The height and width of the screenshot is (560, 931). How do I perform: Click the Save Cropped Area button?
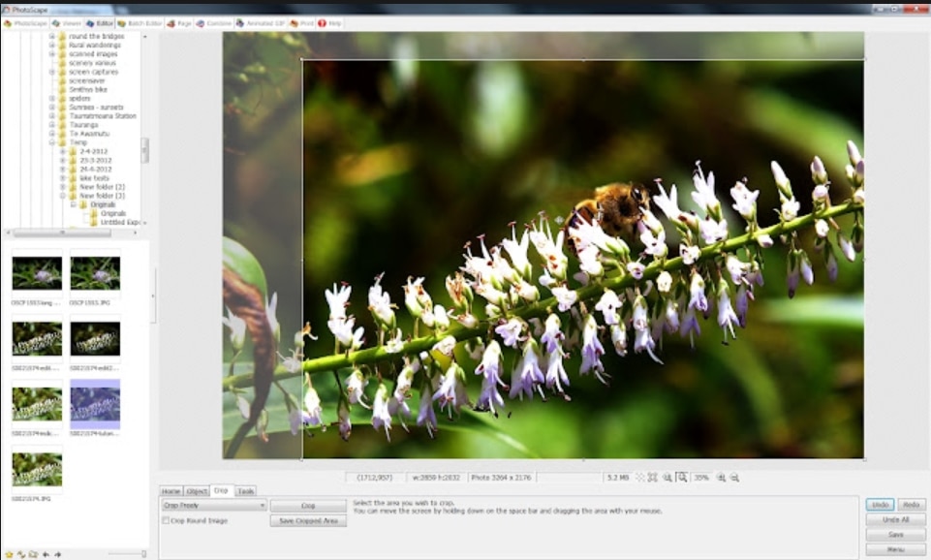(307, 521)
